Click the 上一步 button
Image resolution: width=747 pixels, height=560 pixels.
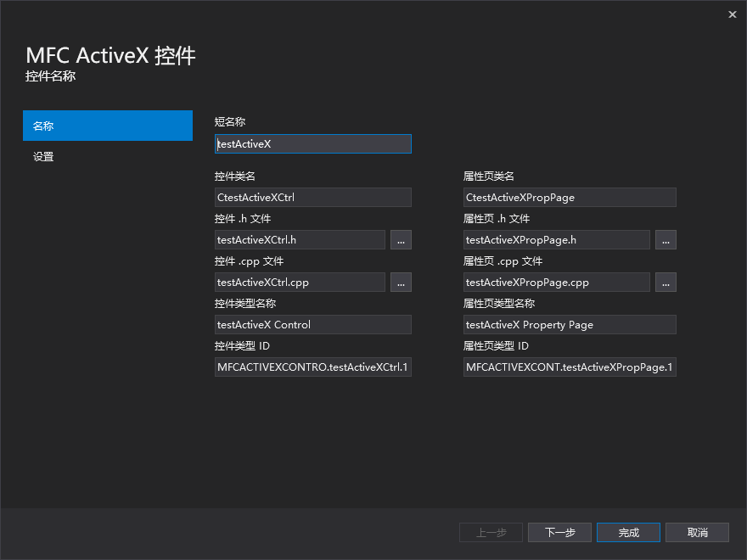click(x=491, y=532)
